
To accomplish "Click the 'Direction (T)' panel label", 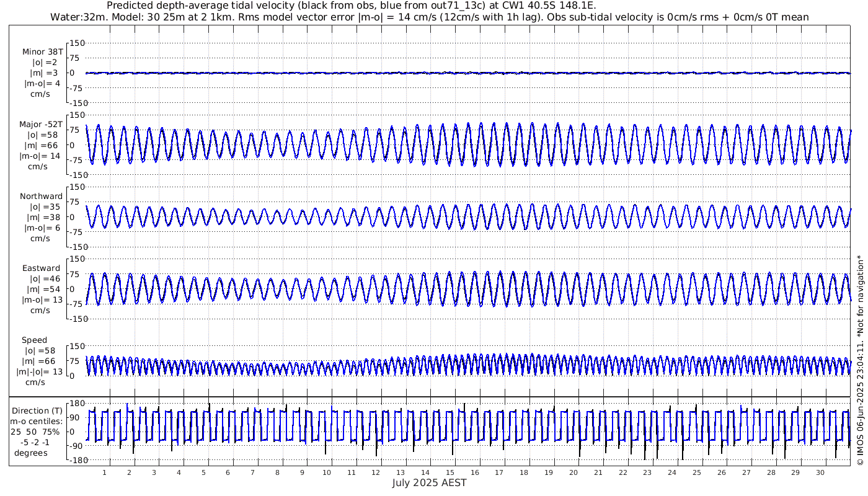I will 38,411.
